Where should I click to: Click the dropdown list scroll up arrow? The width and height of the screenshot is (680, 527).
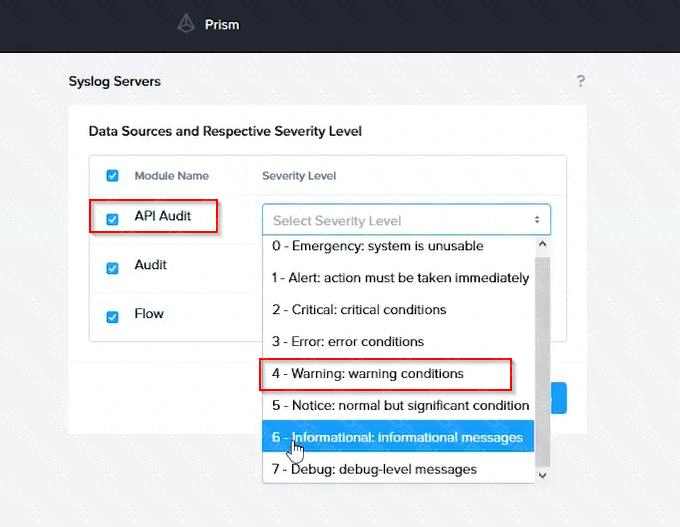pyautogui.click(x=543, y=244)
